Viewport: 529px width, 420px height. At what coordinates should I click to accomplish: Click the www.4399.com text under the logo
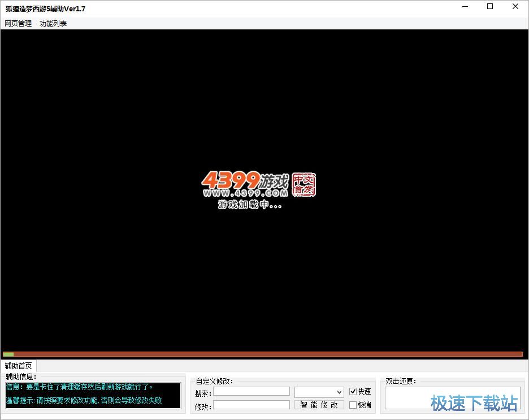click(246, 193)
